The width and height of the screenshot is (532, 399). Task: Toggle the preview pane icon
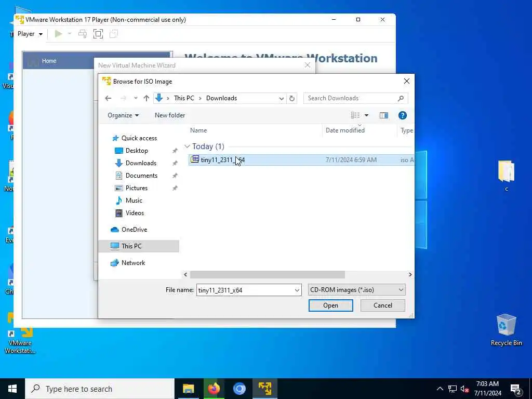coord(384,115)
